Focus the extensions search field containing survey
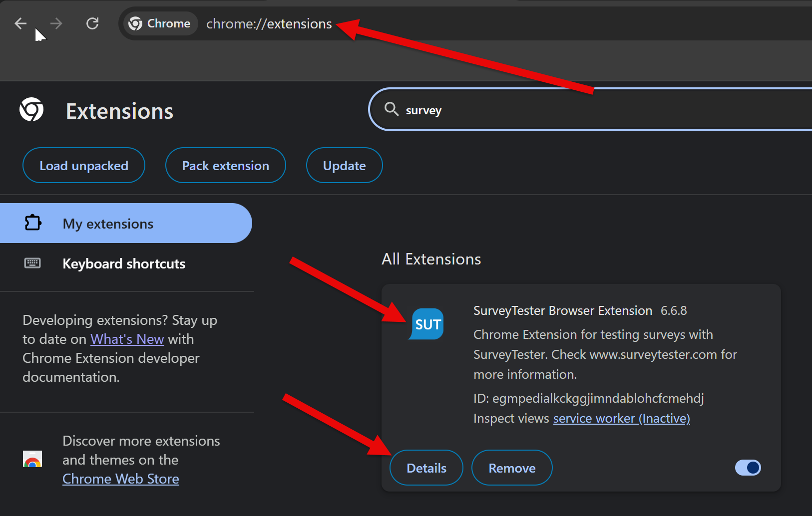The width and height of the screenshot is (812, 516). pos(599,110)
